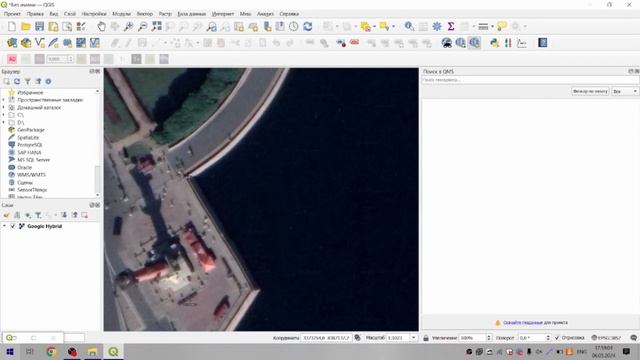640x360 pixels.
Task: Open the Temporal Controller clock icon
Action: click(294, 27)
